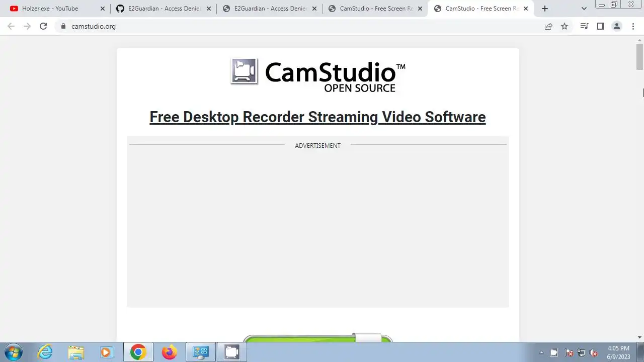This screenshot has height=362, width=644.
Task: Click the muted volume tray icon
Action: (x=593, y=352)
